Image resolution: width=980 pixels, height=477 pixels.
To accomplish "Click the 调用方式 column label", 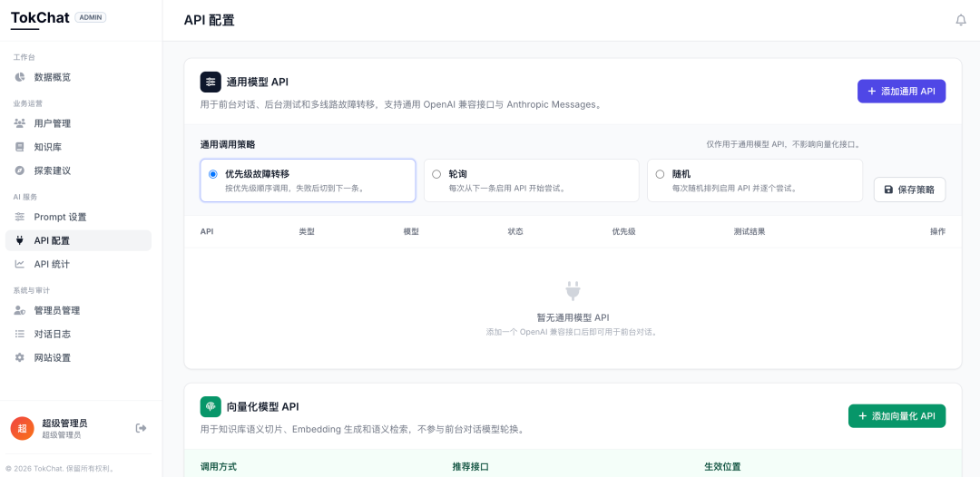I will pos(218,466).
